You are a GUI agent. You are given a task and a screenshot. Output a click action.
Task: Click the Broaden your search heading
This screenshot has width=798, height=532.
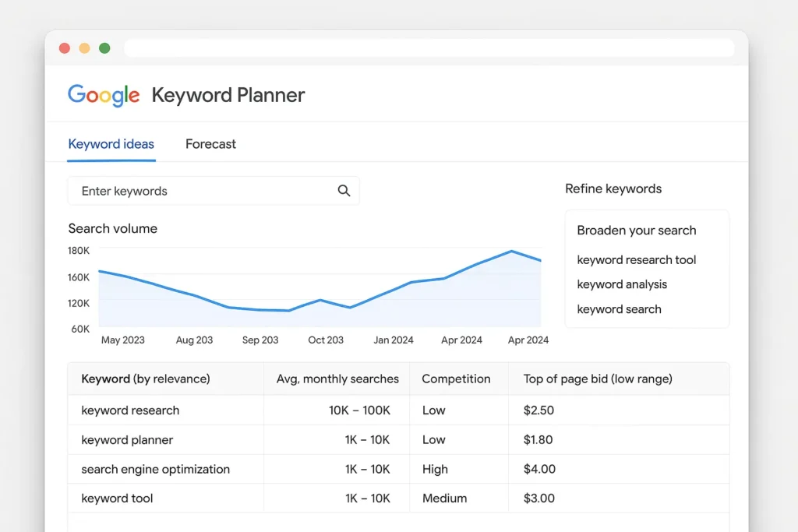coord(637,230)
